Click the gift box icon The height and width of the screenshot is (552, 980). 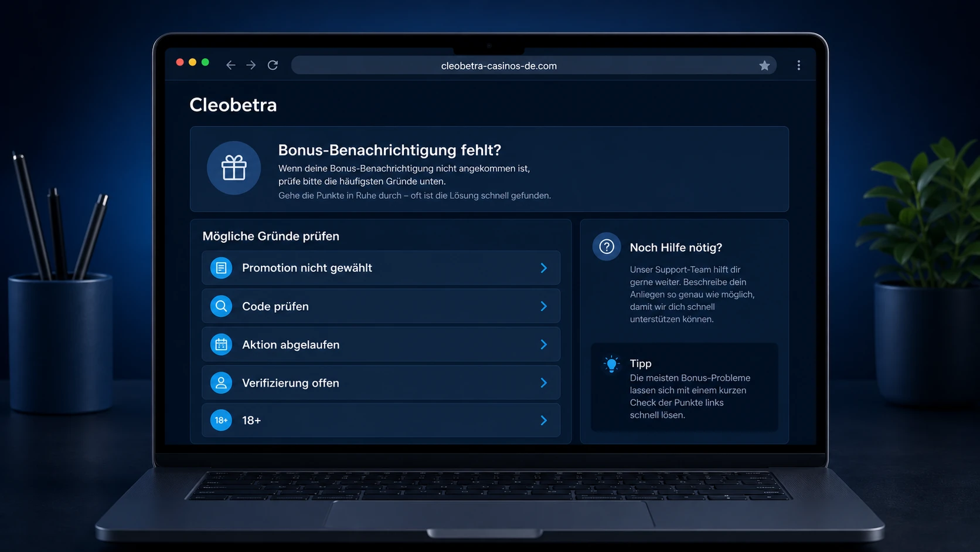pos(234,168)
